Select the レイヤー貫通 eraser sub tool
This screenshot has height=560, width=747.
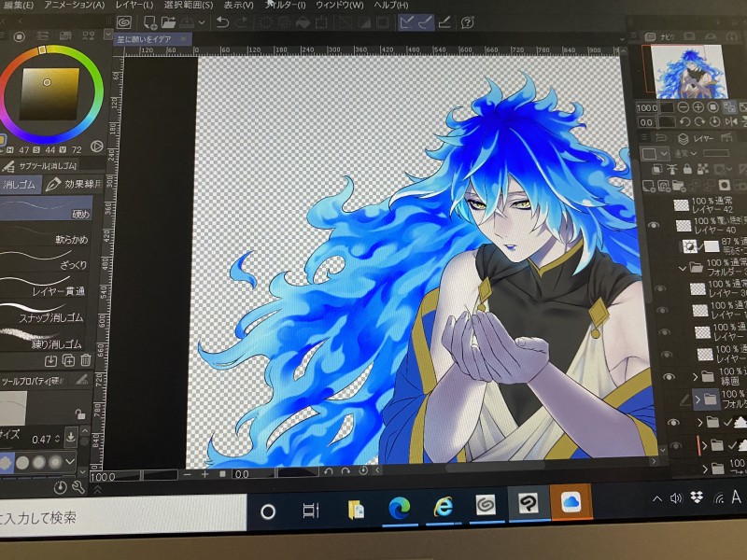click(x=45, y=286)
